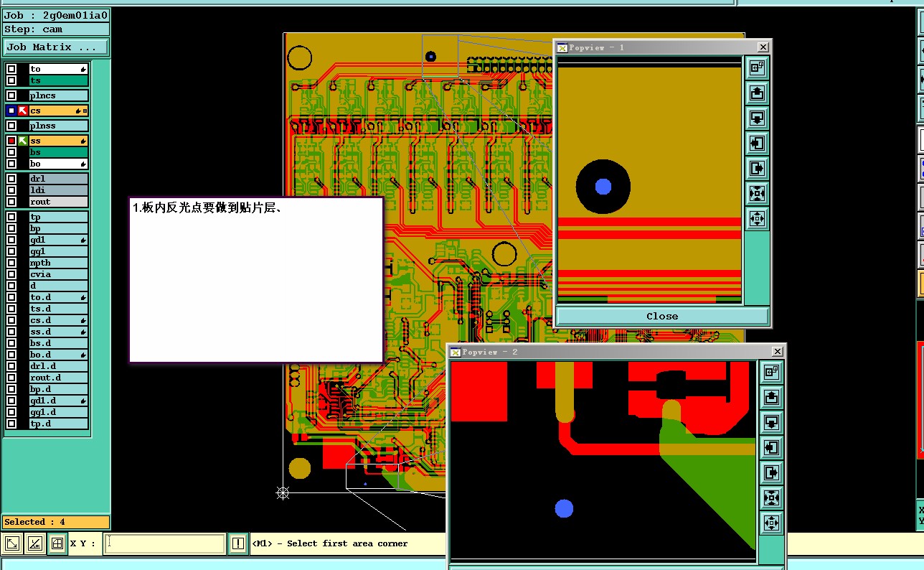Click the red color box on ss layer

[x=11, y=141]
